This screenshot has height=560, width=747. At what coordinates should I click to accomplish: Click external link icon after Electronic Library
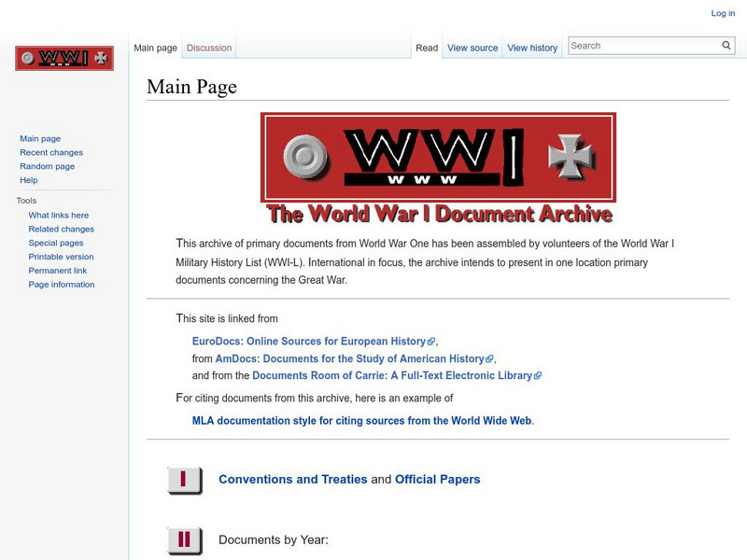pyautogui.click(x=538, y=376)
